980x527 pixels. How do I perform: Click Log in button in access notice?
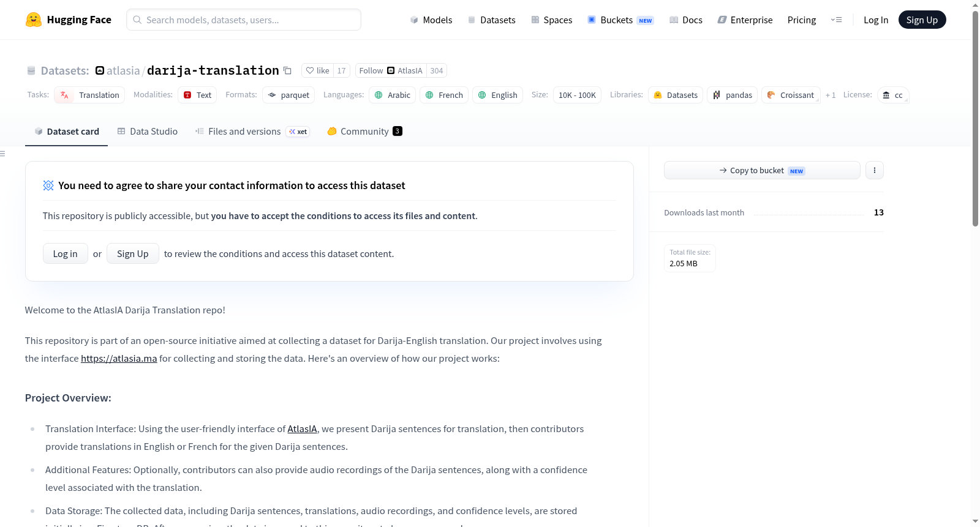coord(66,253)
